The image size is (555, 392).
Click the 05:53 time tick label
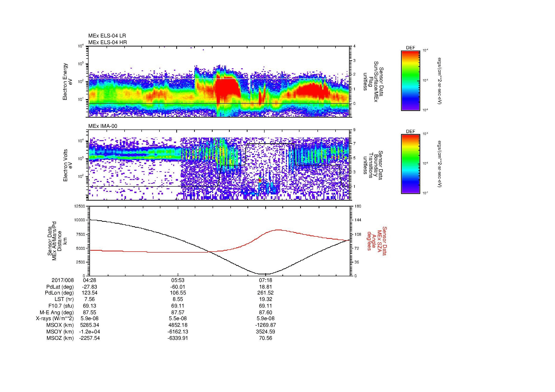click(x=178, y=280)
